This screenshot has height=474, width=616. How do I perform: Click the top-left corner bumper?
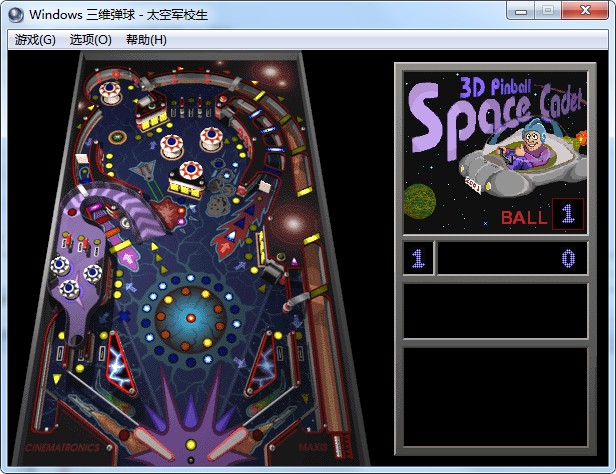[110, 91]
